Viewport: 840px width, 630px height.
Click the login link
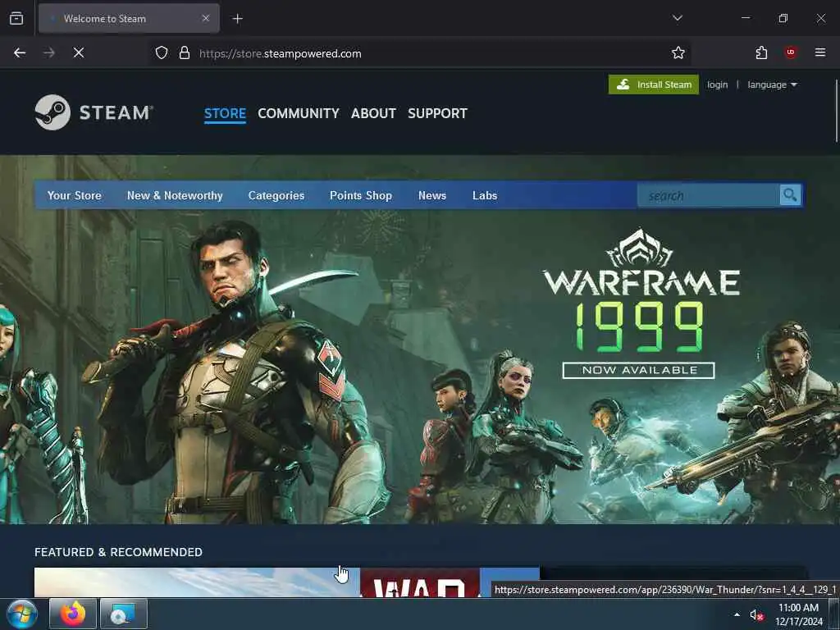[717, 84]
